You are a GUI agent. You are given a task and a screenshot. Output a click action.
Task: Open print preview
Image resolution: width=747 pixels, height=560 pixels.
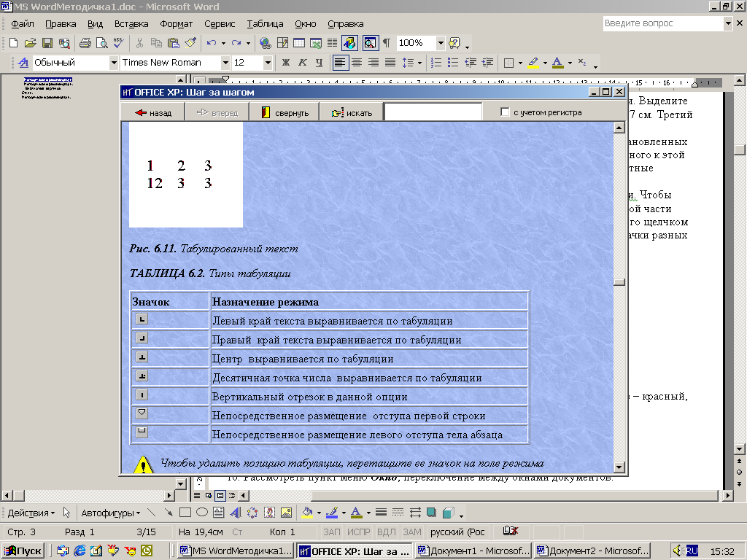pos(101,43)
